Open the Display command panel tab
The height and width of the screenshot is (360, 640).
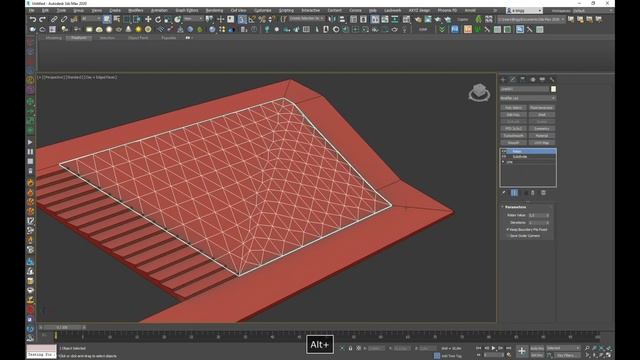[542, 80]
